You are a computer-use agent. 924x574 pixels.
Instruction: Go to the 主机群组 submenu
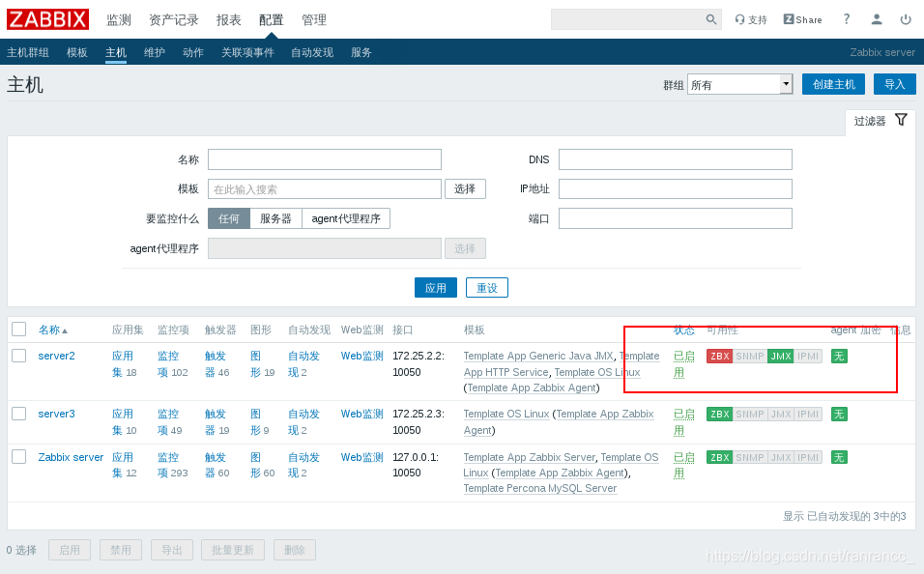tap(28, 52)
